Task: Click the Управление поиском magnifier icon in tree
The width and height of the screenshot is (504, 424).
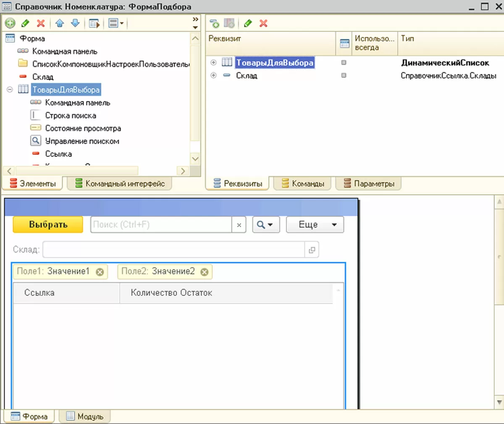Action: (x=36, y=141)
